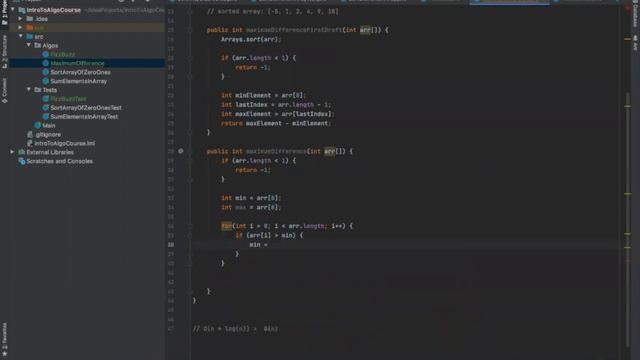The height and width of the screenshot is (360, 640).
Task: Click the orange out folder icon
Action: pos(30,27)
